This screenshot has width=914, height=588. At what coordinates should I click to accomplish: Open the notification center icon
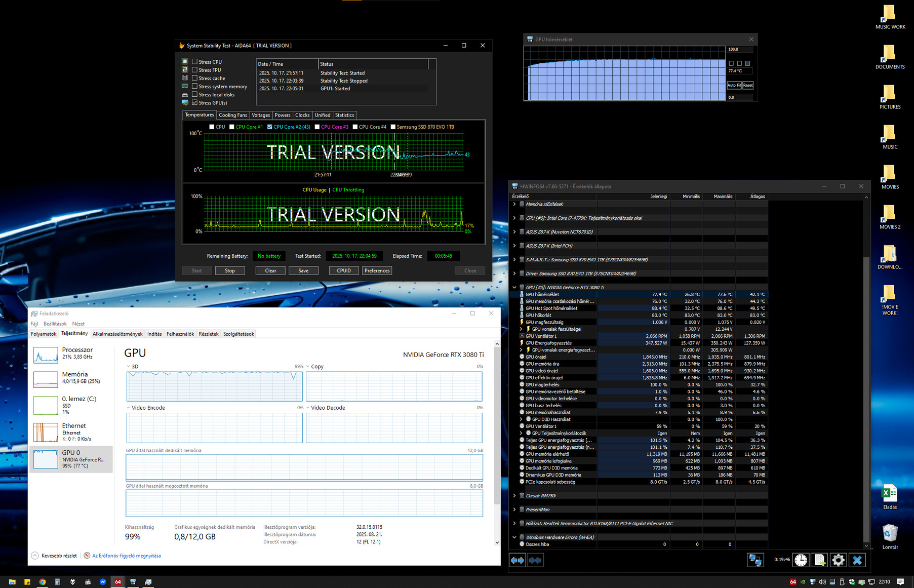[x=900, y=582]
